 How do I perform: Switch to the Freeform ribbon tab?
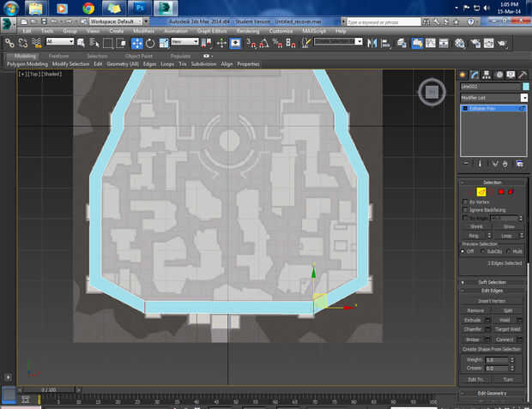(x=59, y=56)
